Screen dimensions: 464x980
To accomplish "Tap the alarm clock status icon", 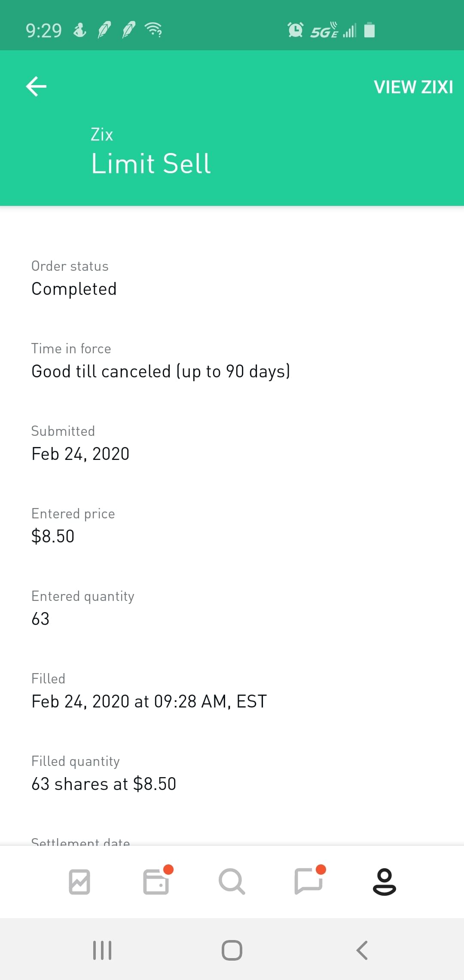I will [295, 30].
